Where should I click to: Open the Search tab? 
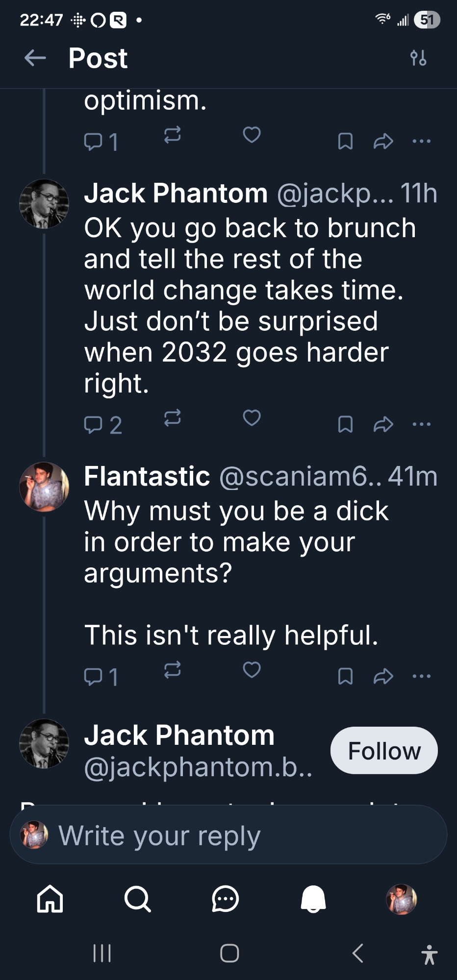(x=137, y=899)
